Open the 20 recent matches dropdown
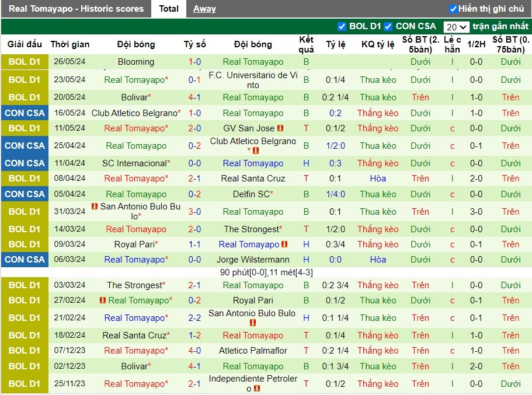Image resolution: width=532 pixels, height=395 pixels. pyautogui.click(x=456, y=27)
